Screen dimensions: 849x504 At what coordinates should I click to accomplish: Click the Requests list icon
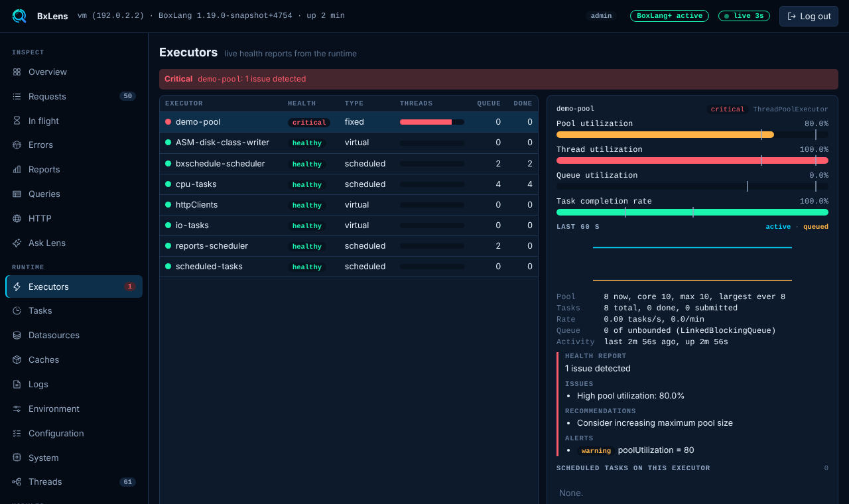coord(17,96)
